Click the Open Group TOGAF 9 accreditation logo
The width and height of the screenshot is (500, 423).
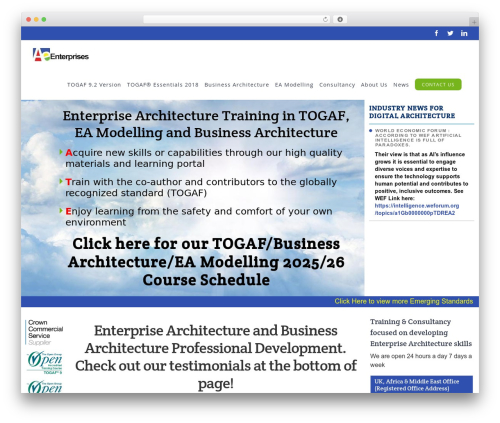45,363
